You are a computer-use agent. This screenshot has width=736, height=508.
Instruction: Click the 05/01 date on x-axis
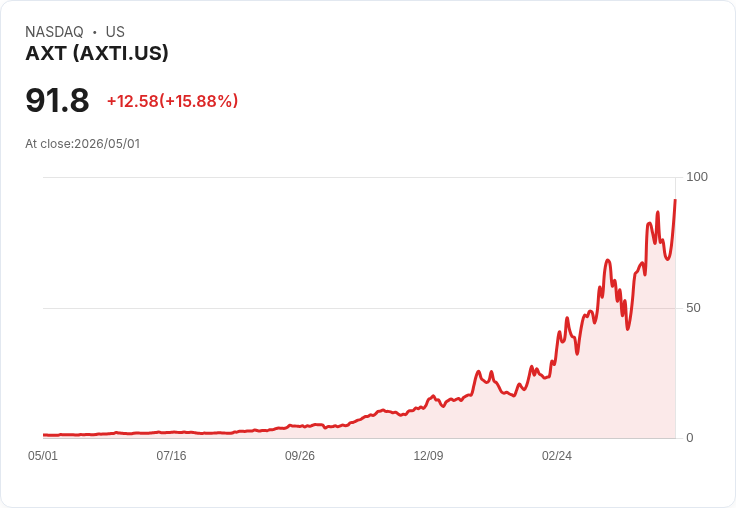coord(43,455)
